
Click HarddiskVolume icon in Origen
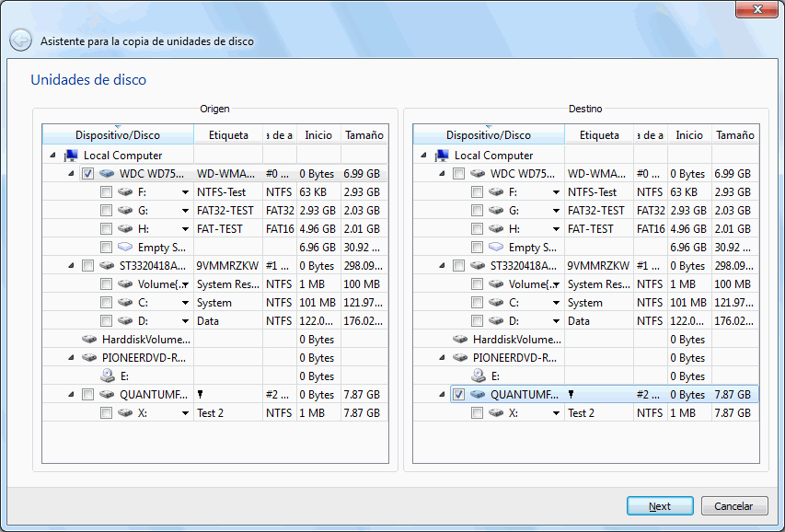tap(89, 339)
